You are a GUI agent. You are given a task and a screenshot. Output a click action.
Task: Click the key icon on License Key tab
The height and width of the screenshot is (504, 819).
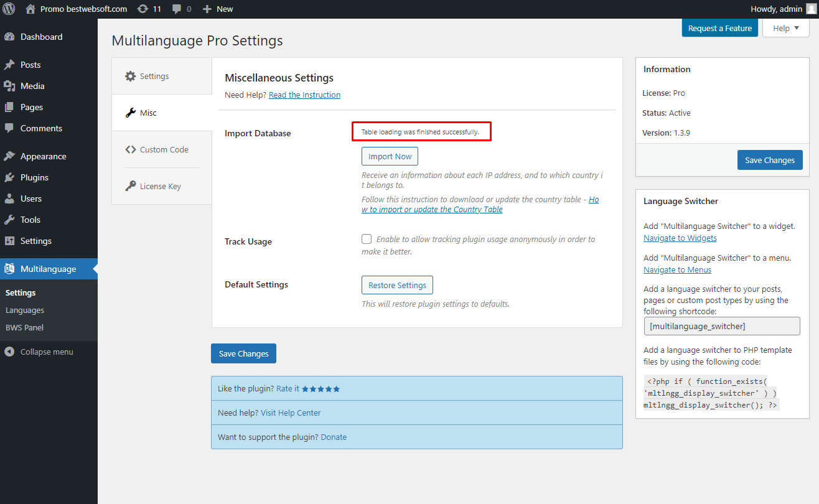click(x=130, y=186)
